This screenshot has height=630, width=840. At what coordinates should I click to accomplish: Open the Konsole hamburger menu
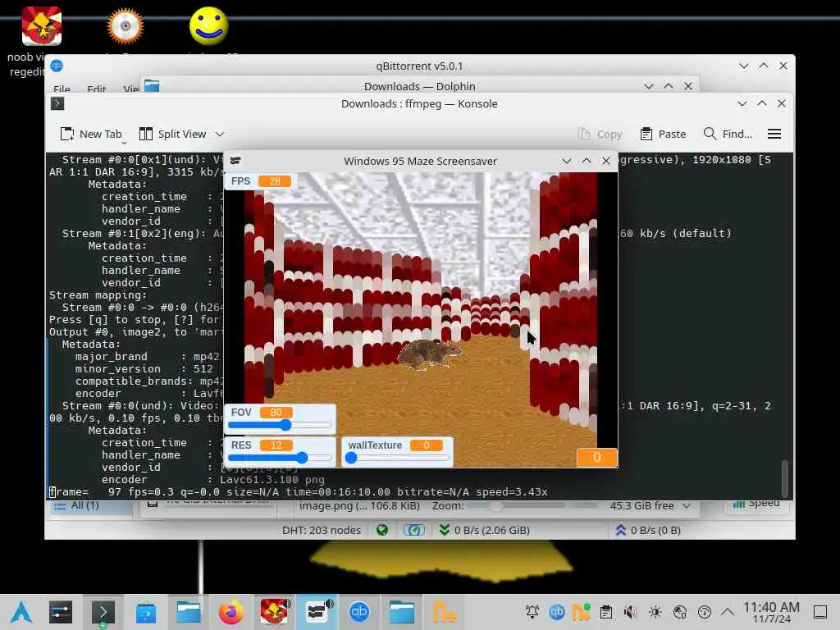tap(774, 134)
